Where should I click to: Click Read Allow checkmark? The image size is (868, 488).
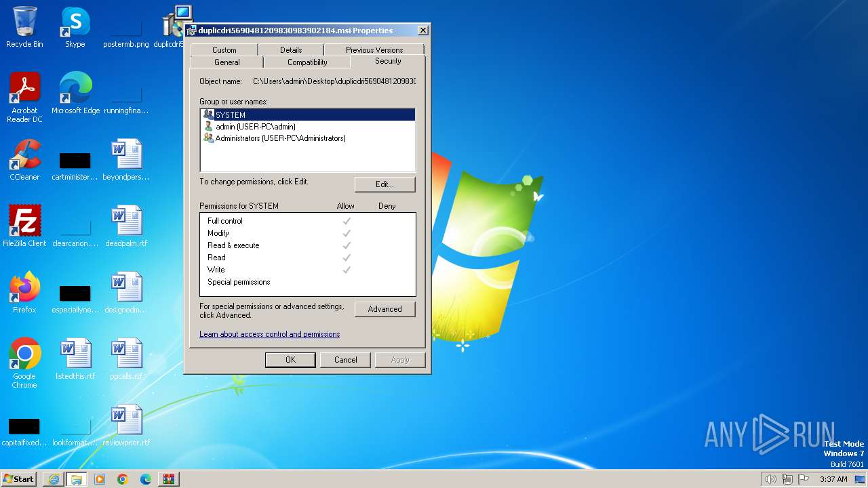pyautogui.click(x=347, y=258)
